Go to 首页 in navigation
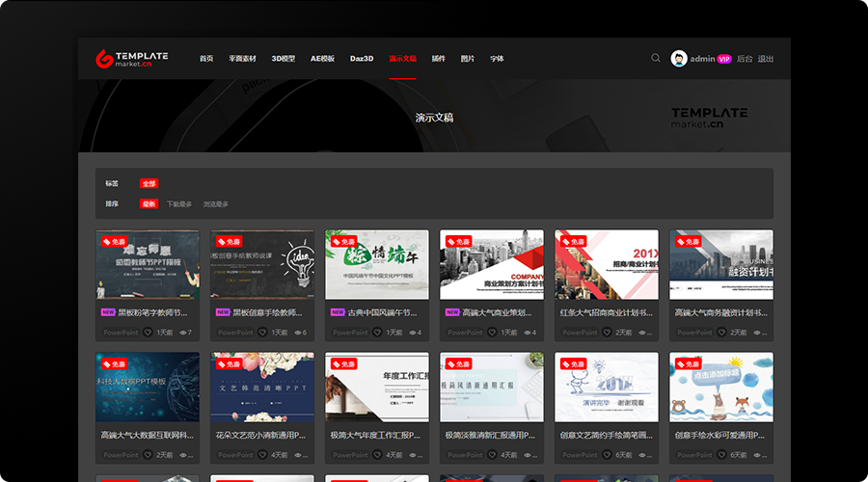 coord(206,59)
